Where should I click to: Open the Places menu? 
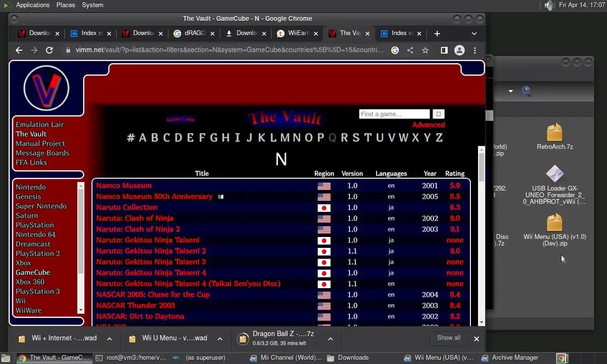pyautogui.click(x=65, y=5)
